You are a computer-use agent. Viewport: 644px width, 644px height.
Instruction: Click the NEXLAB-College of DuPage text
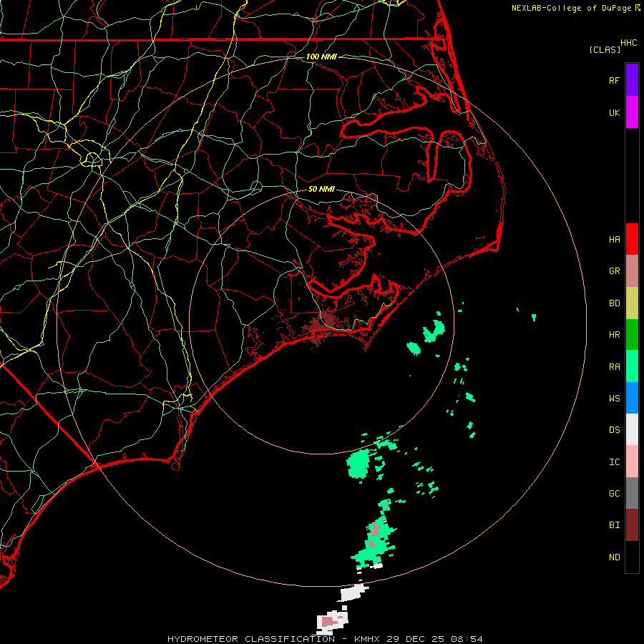[571, 8]
